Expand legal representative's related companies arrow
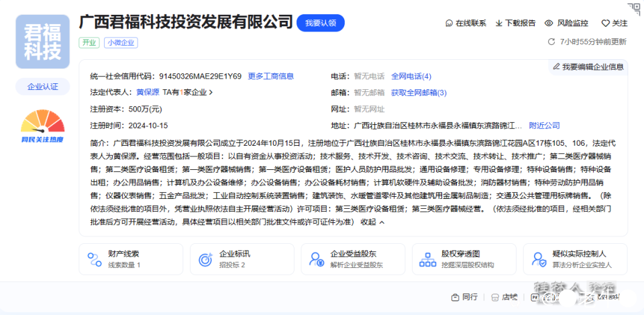 [211, 93]
